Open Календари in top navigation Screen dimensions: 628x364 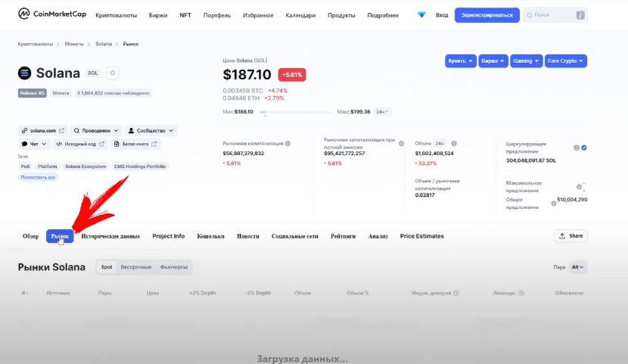(300, 15)
